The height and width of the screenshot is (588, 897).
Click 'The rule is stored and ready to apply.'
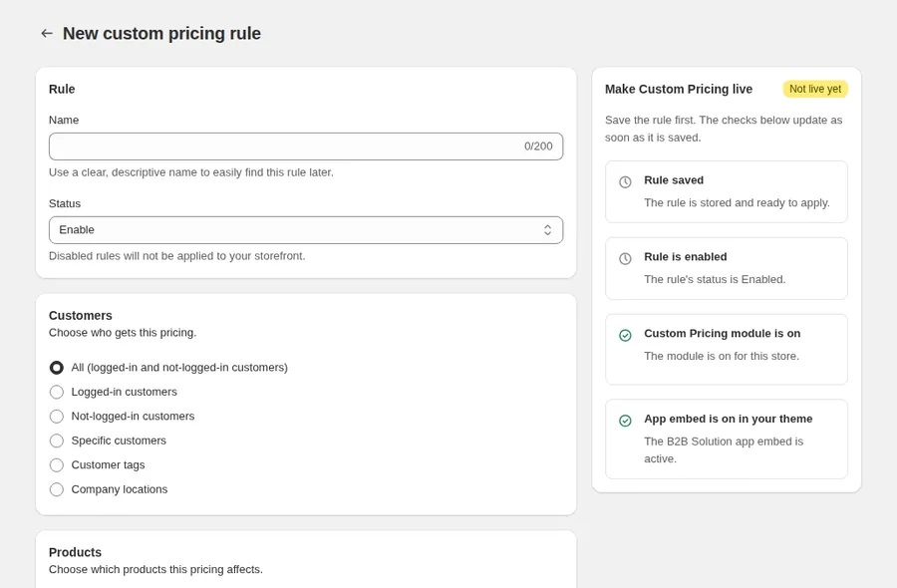click(737, 203)
